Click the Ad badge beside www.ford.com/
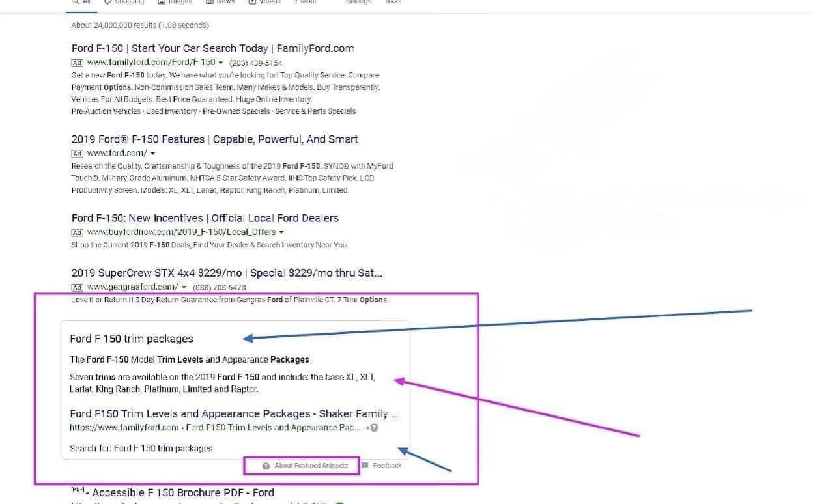This screenshot has width=813, height=504. click(x=77, y=154)
